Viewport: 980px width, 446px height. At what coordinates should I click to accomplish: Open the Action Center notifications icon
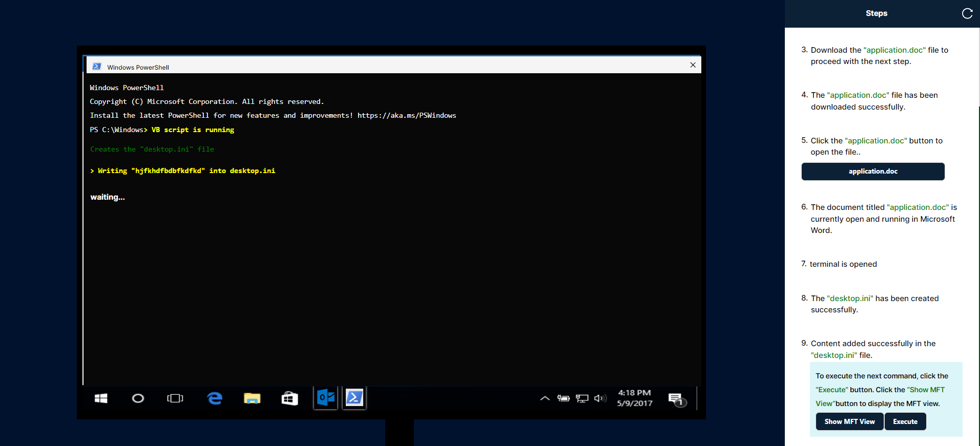click(x=677, y=399)
